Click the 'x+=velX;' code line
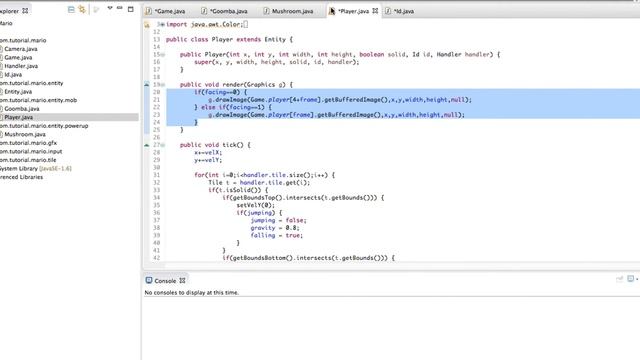This screenshot has width=640, height=360. 208,153
